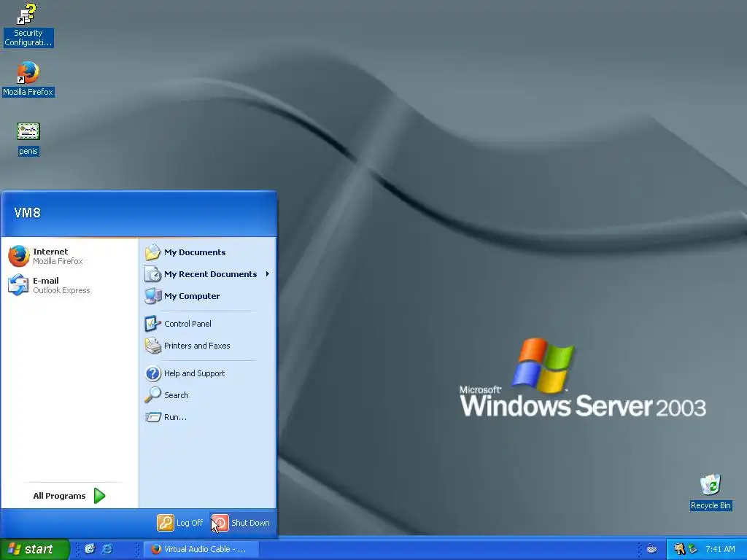Click the Log Off button
Image resolution: width=747 pixels, height=560 pixels.
tap(180, 523)
